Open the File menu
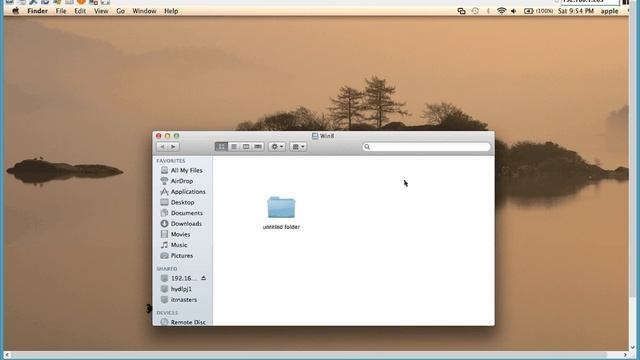Image resolution: width=640 pixels, height=360 pixels. [x=61, y=11]
